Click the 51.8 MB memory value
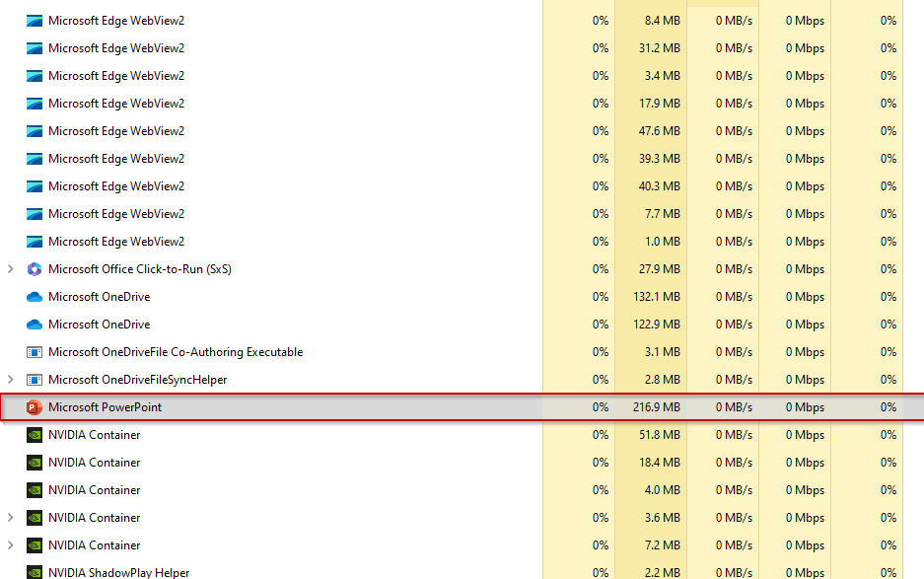This screenshot has height=579, width=924. (x=660, y=435)
